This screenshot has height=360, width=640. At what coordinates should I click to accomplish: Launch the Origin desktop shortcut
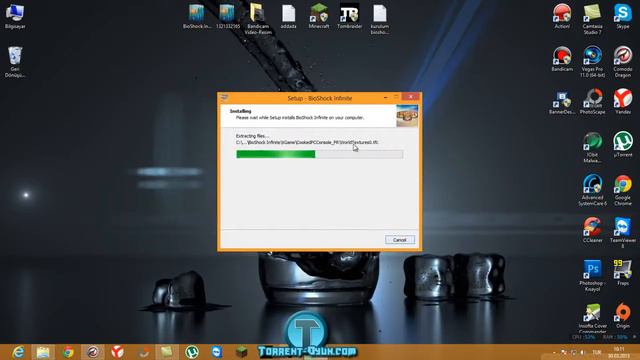pos(623,316)
